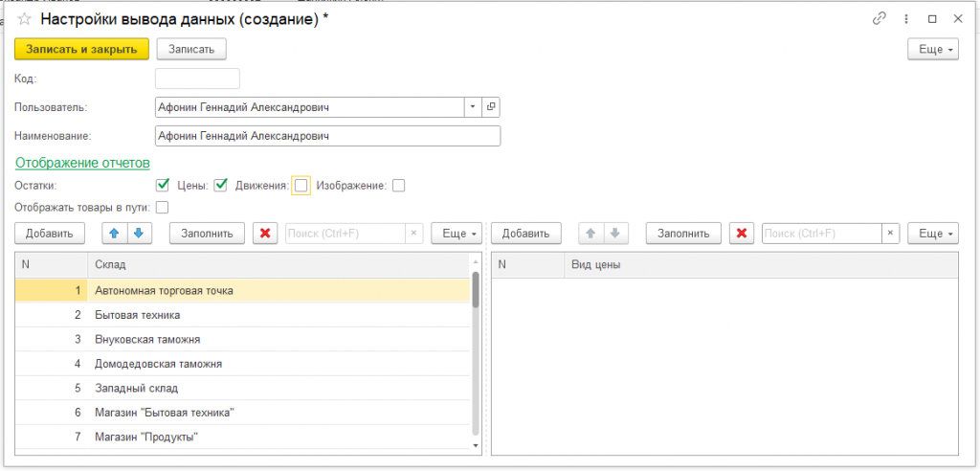Viewport: 980px width, 471px height.
Task: Clear the warehouse search field
Action: [x=413, y=234]
